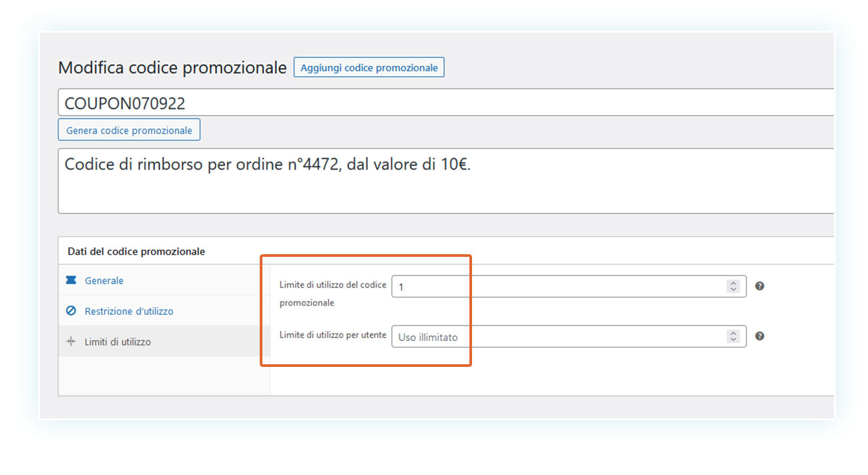Click label Limite di utilizzo per utente
The width and height of the screenshot is (868, 475).
(333, 335)
